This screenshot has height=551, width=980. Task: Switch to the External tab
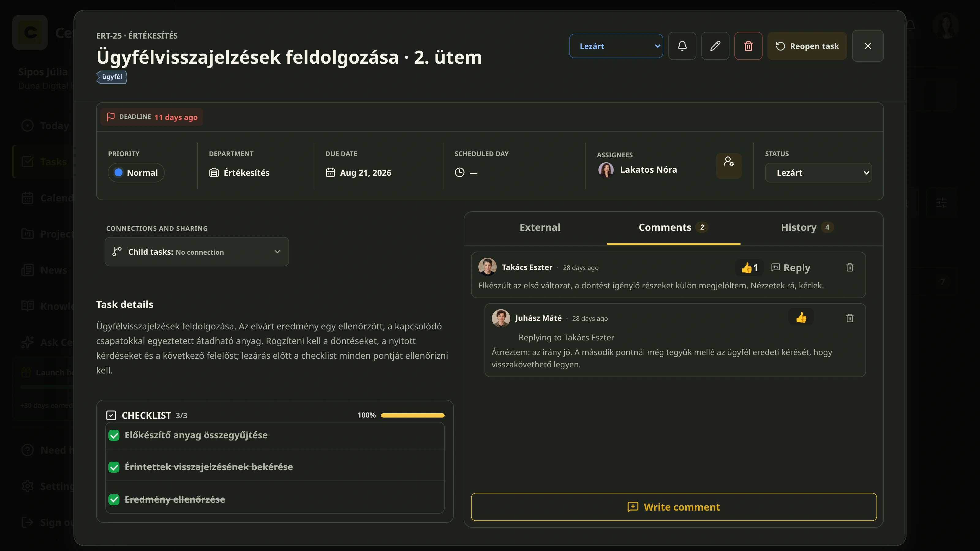click(540, 227)
